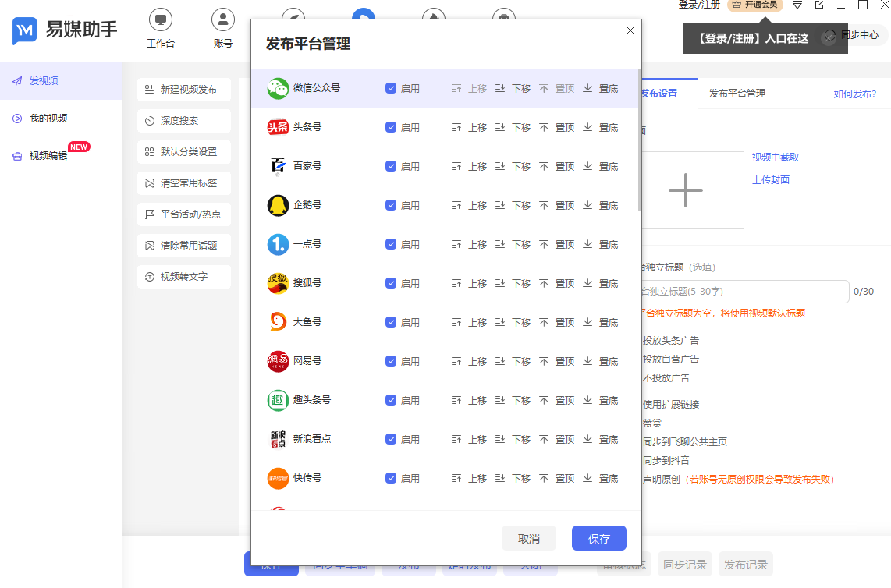This screenshot has height=588, width=891.
Task: Click the 一点号 platform icon
Action: [x=279, y=243]
